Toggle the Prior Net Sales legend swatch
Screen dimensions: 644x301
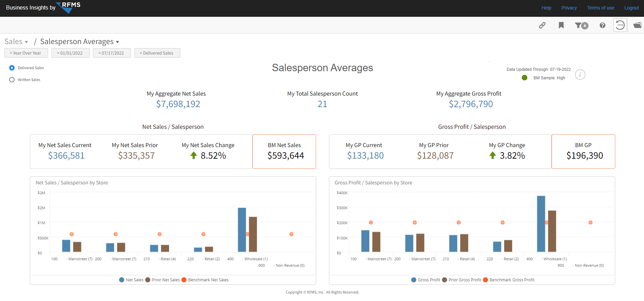pos(148,280)
